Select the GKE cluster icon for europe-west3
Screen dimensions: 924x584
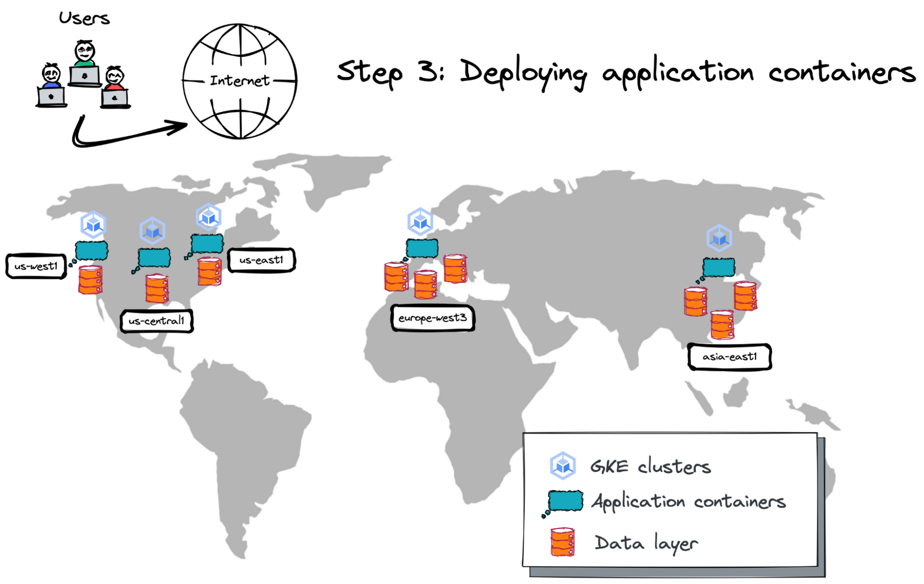[x=420, y=221]
